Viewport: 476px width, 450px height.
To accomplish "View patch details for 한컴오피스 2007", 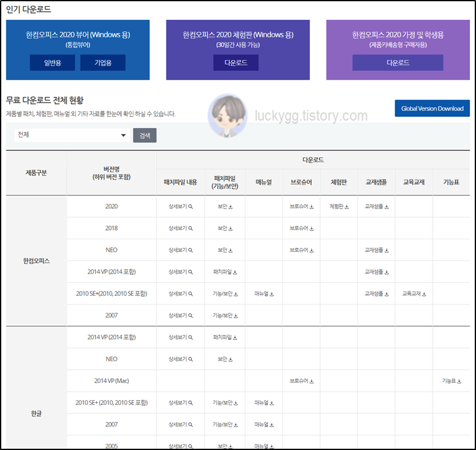I will tap(181, 316).
